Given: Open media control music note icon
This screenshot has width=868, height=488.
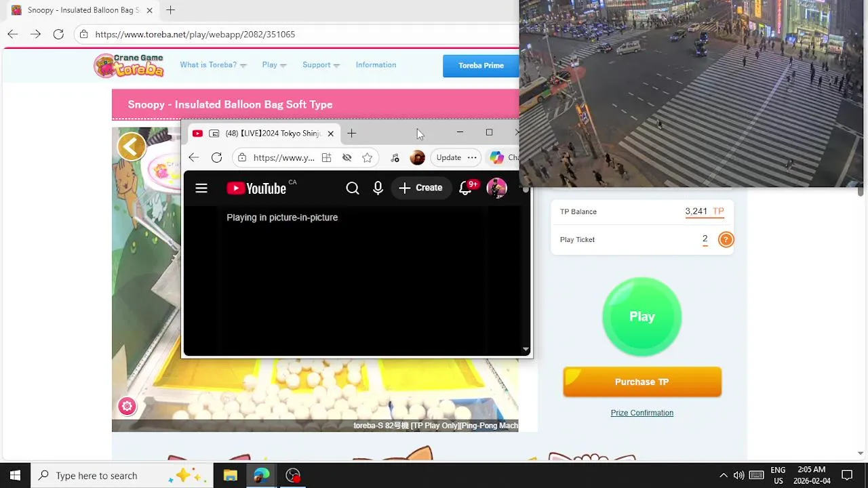Looking at the screenshot, I should tap(395, 157).
